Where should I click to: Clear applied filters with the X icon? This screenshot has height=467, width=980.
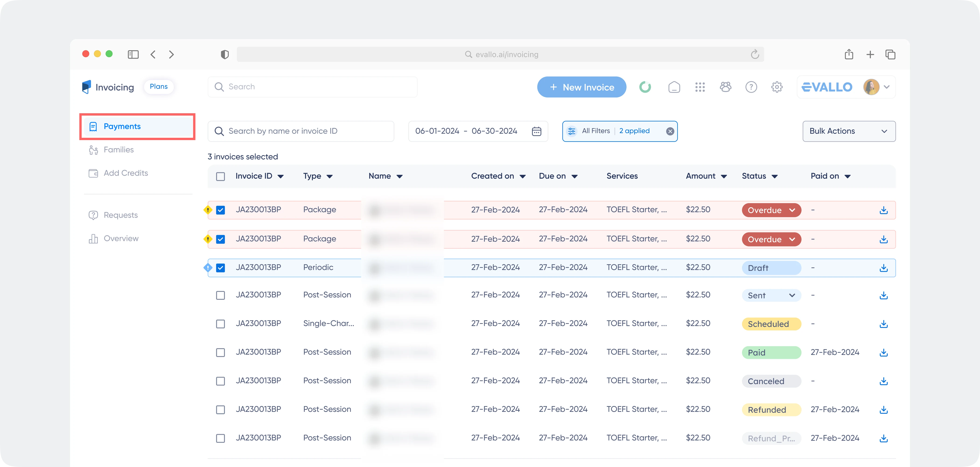670,131
